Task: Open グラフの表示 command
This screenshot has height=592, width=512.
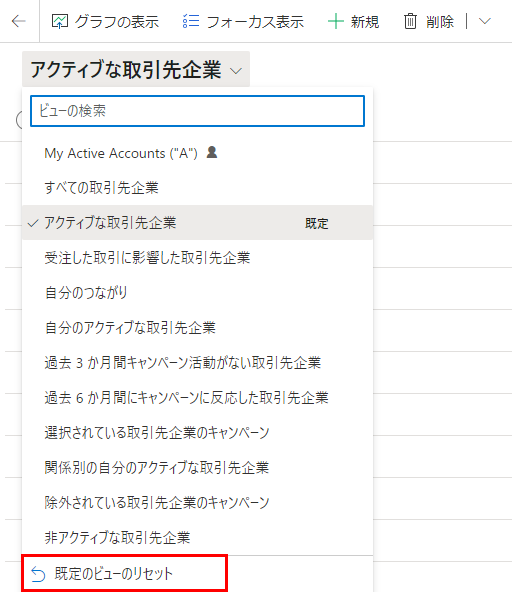Action: tap(105, 22)
